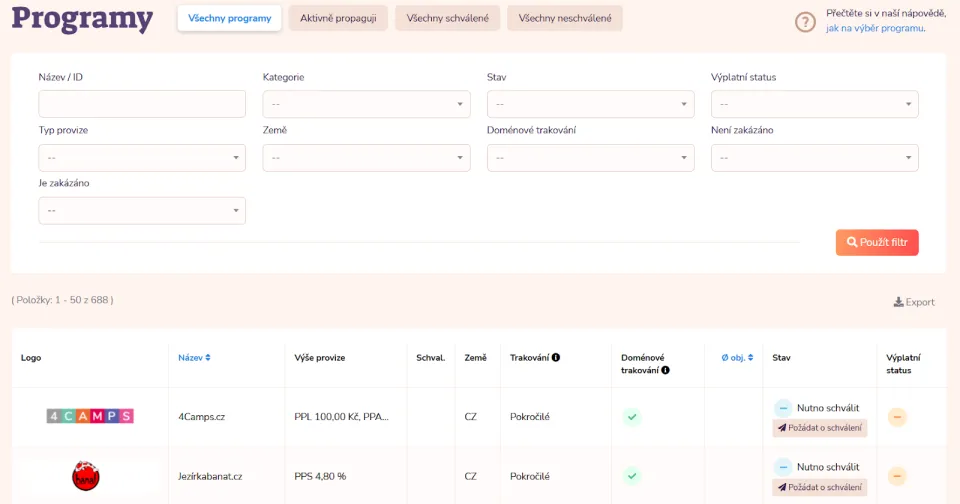
Task: Click the Export button
Action: [x=914, y=302]
